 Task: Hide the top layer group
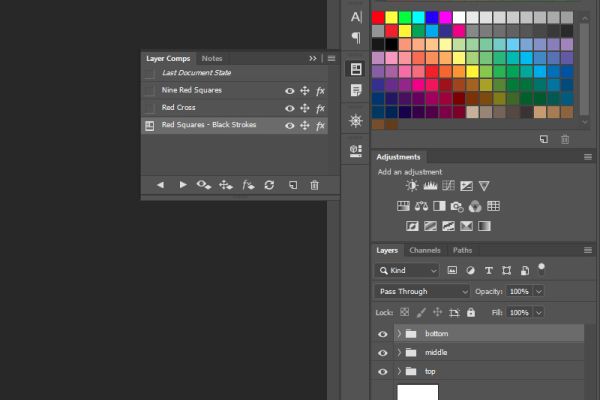pyautogui.click(x=383, y=372)
